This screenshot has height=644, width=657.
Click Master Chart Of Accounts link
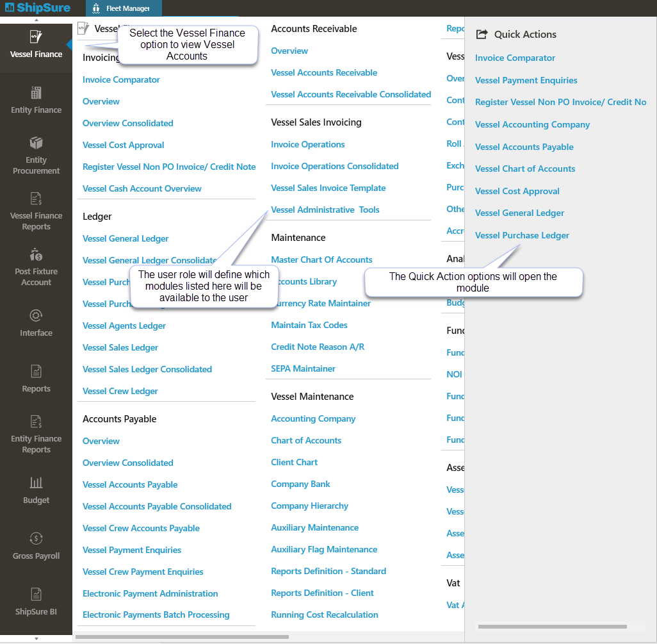321,260
